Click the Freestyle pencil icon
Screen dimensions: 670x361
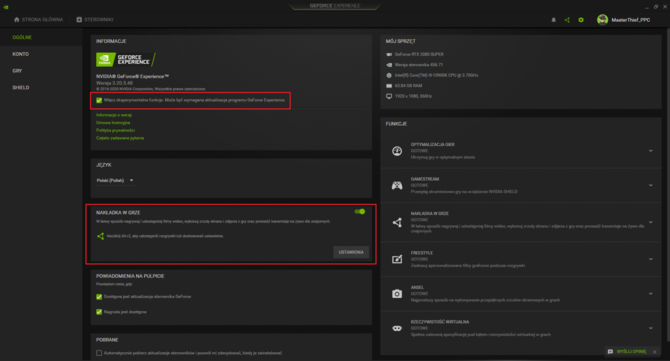(397, 259)
